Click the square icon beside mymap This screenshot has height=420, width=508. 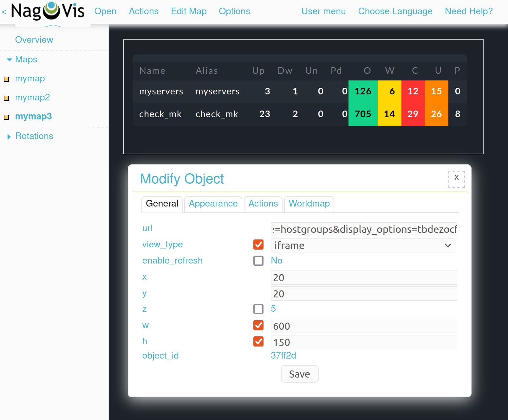(x=6, y=79)
